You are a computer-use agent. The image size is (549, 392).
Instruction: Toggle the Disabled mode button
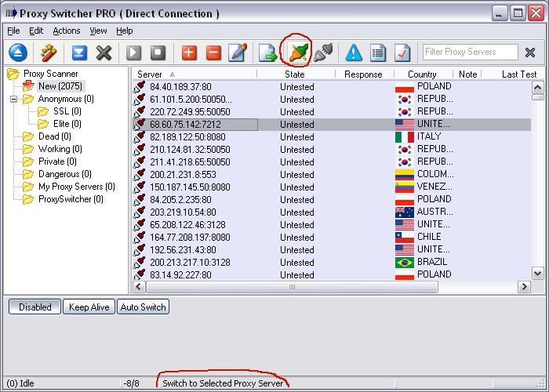pyautogui.click(x=35, y=307)
